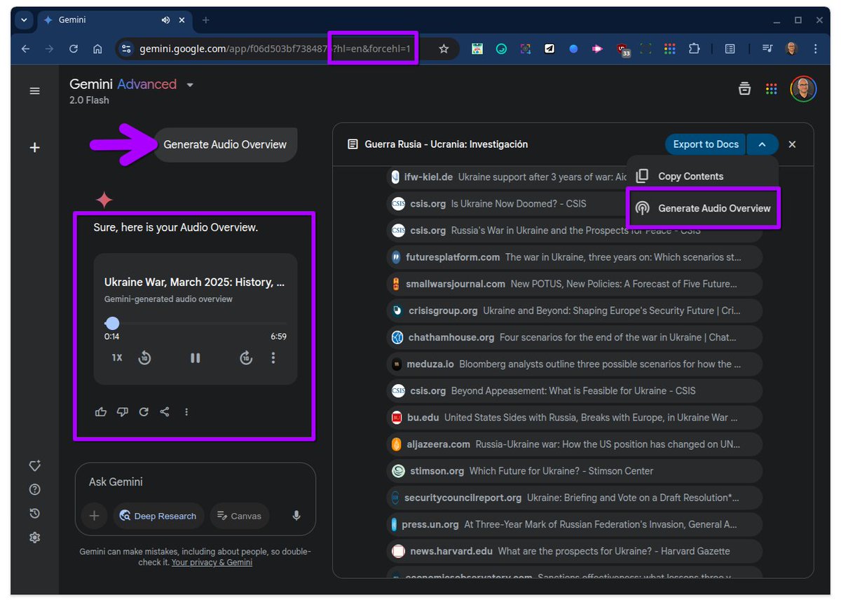Open the Gemini main menu hamburger icon
The height and width of the screenshot is (616, 841).
34,91
